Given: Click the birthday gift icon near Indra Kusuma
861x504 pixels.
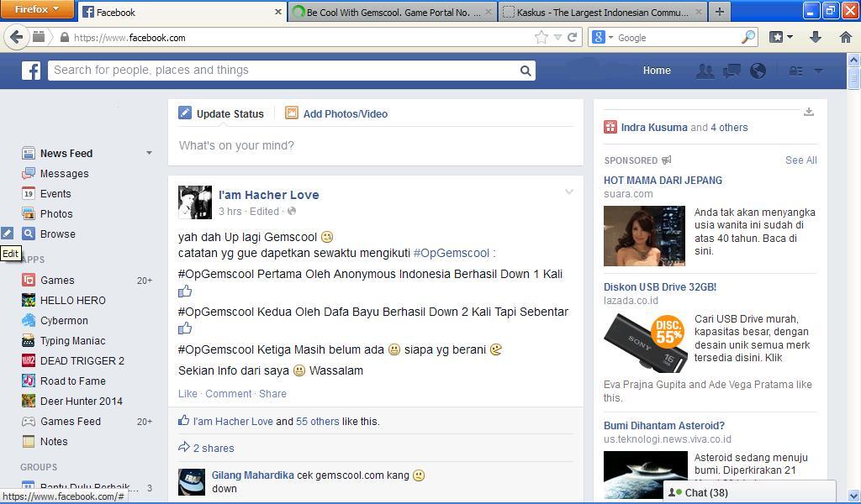Looking at the screenshot, I should click(610, 127).
